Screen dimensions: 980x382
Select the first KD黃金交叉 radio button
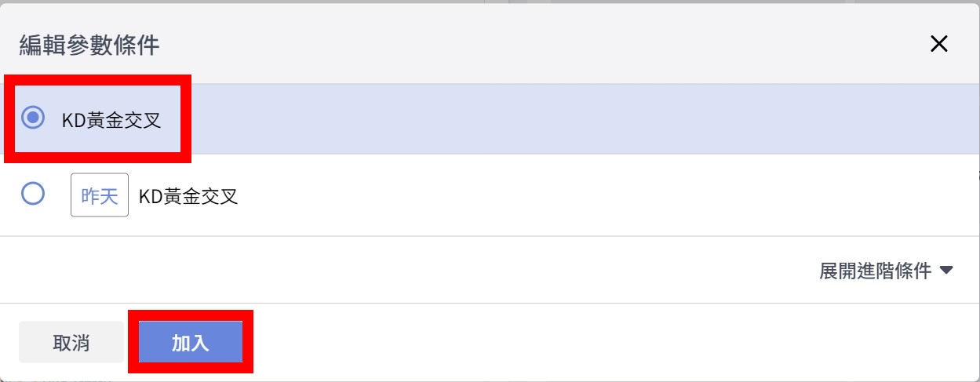33,118
